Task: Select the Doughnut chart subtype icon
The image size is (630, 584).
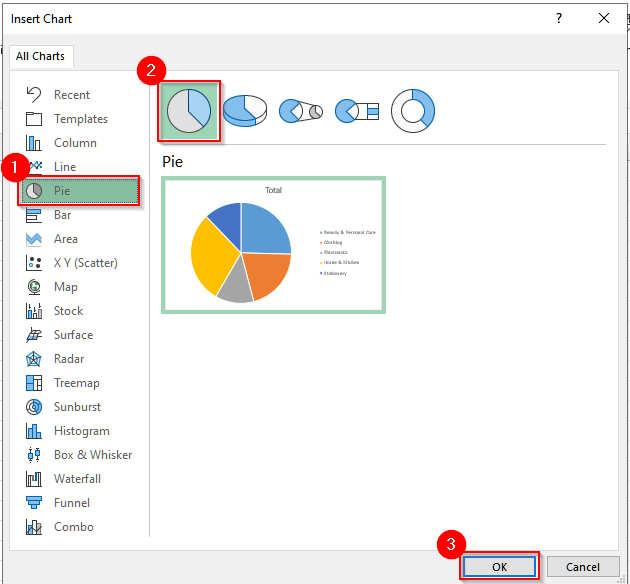Action: click(x=412, y=110)
